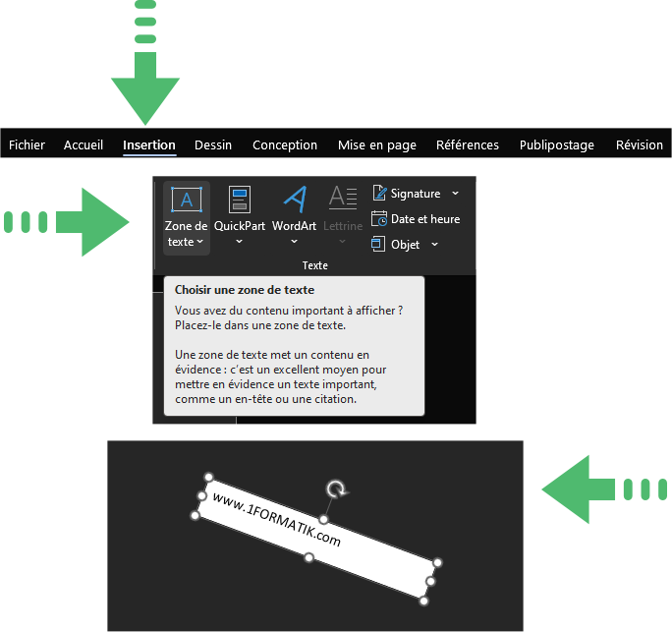672x632 pixels.
Task: Open the Publipostage tab
Action: [x=557, y=144]
